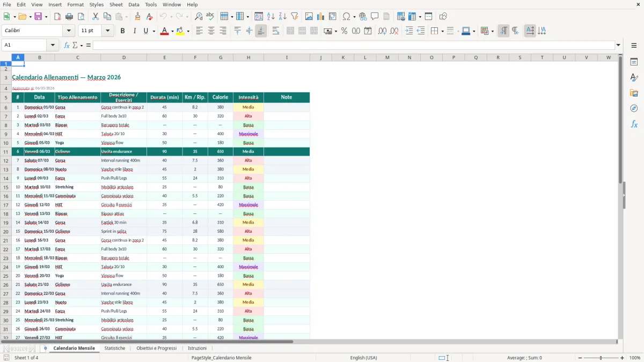
Task: Switch to the Statistiche sheet tab
Action: [115, 349]
